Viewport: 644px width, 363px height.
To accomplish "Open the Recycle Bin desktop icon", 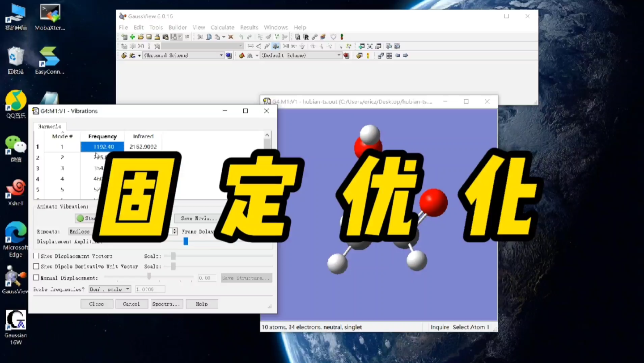I will click(x=16, y=60).
